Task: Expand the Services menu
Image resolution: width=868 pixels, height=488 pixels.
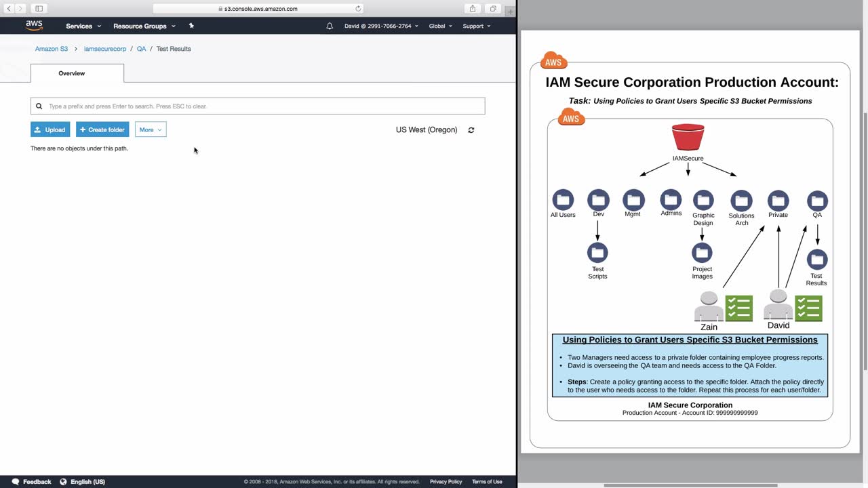Action: coord(83,26)
